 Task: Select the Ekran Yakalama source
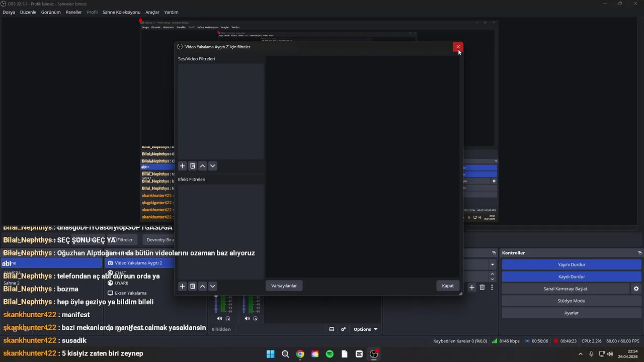pyautogui.click(x=130, y=293)
